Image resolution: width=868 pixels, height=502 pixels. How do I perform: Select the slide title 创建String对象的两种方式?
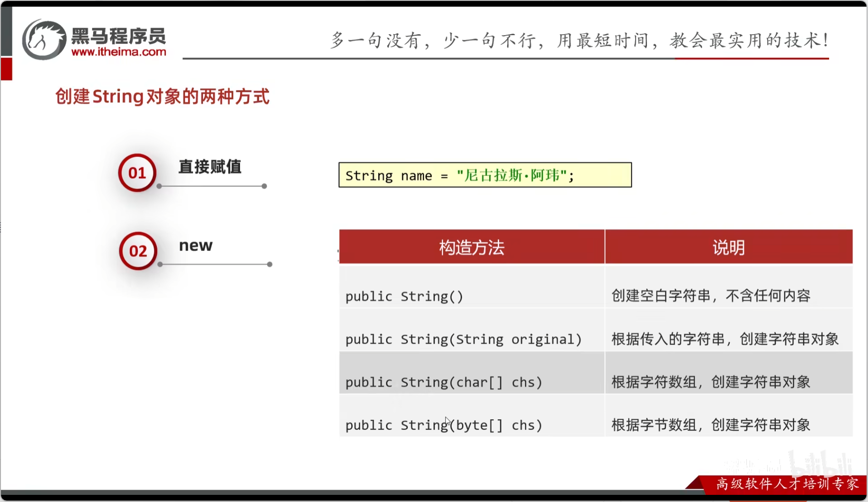tap(162, 97)
